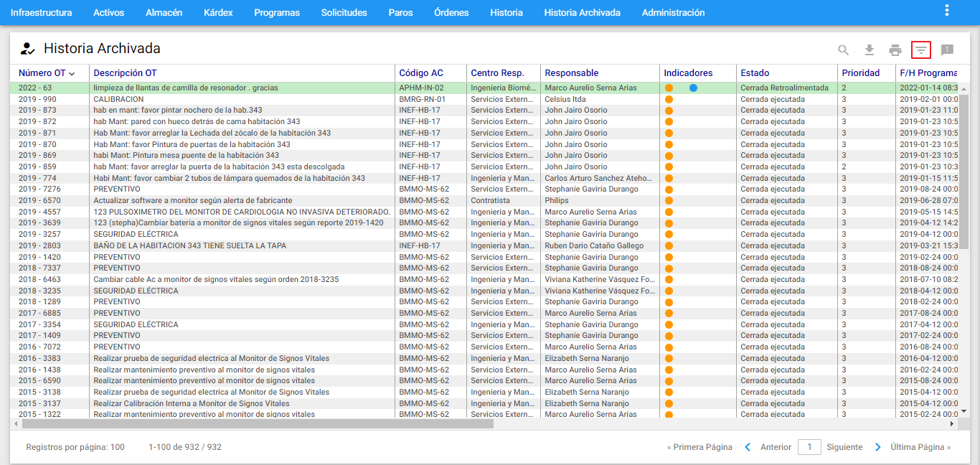Screen dimensions: 980x465
Task: Select Historia Archivada menu item
Action: (x=582, y=13)
